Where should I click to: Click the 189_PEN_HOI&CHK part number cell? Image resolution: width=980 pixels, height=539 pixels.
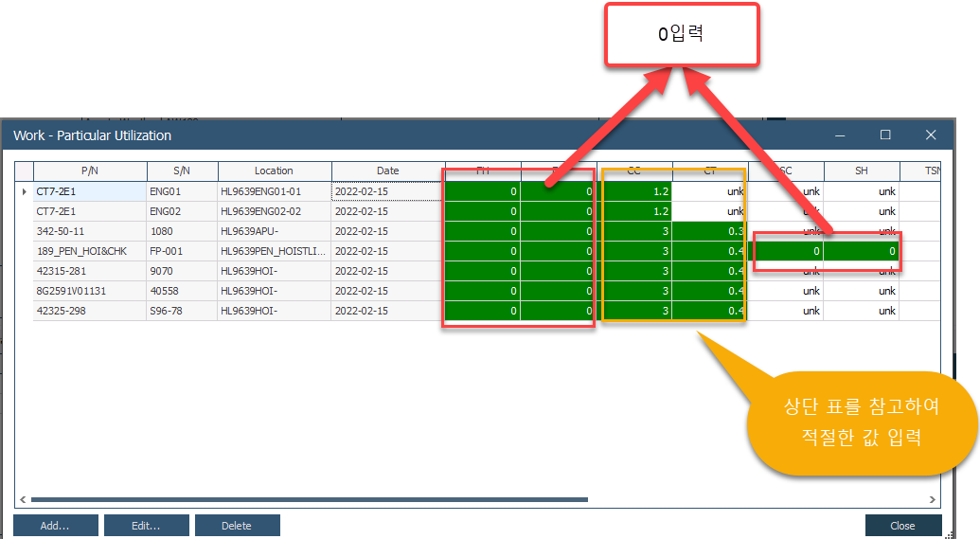point(90,251)
